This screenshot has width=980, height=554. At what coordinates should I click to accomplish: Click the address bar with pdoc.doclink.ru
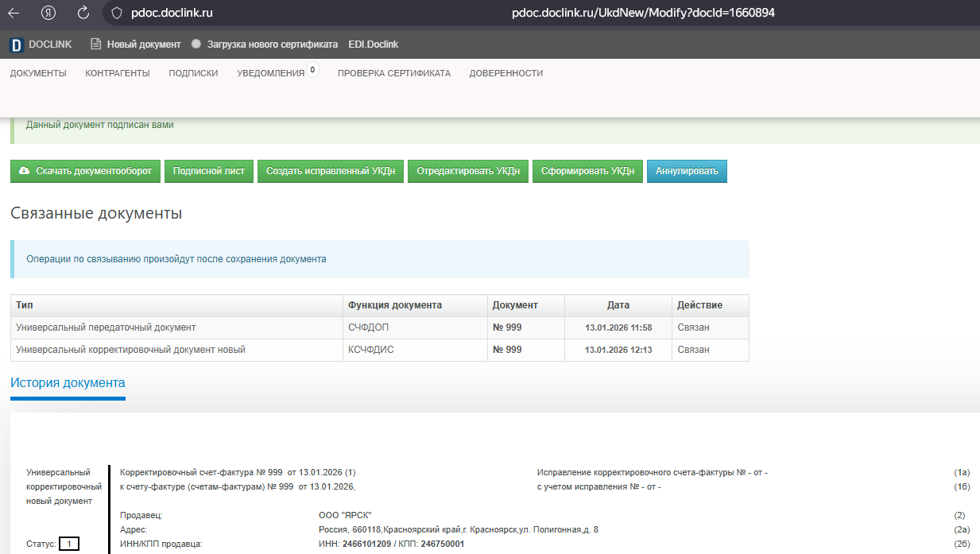click(x=172, y=13)
